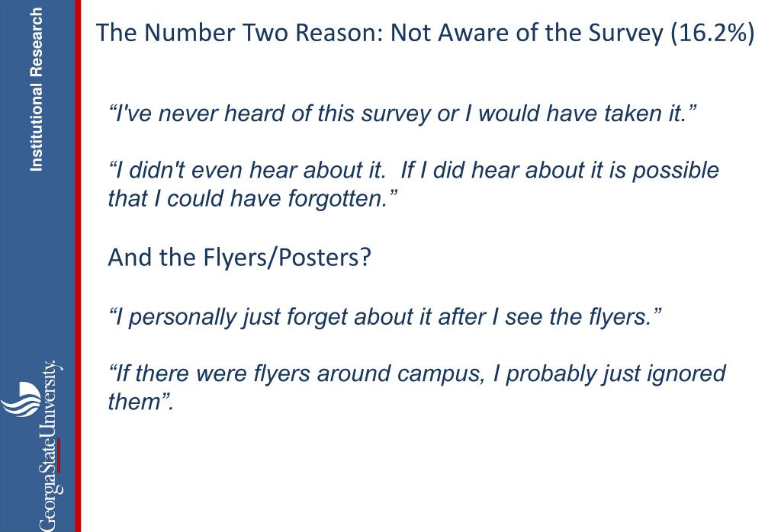Click the small red underline beside the university wordmark
Image resolution: width=781 pixels, height=532 pixels.
[59, 455]
